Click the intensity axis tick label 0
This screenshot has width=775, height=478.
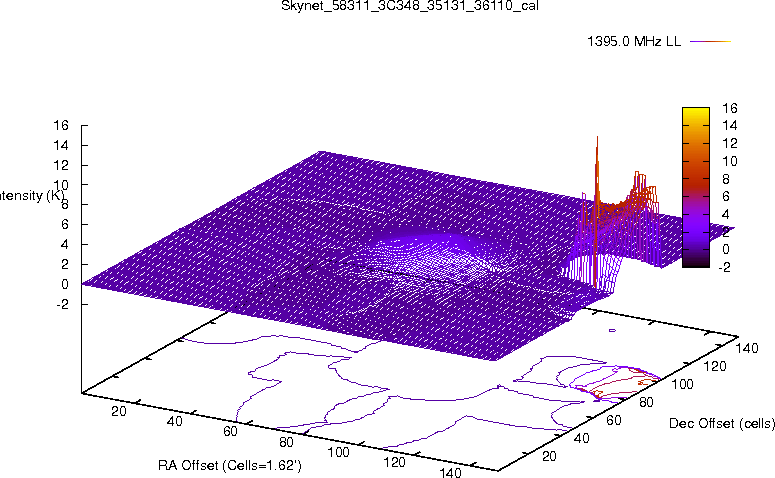pos(65,284)
